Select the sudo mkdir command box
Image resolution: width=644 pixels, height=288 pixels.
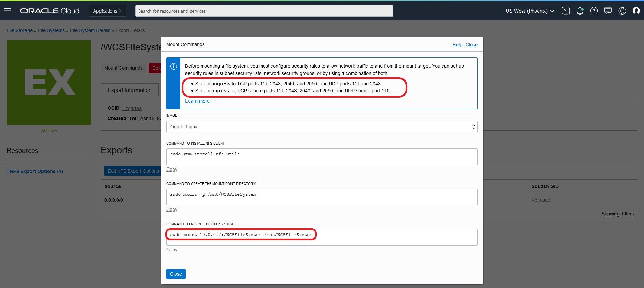click(x=322, y=197)
